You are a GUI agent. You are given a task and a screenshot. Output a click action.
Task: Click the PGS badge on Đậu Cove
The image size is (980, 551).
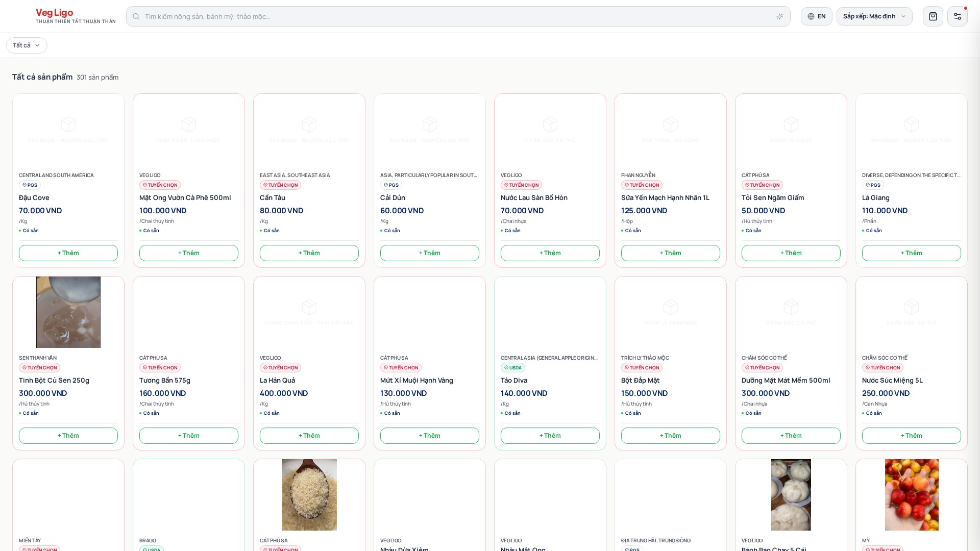coord(30,185)
